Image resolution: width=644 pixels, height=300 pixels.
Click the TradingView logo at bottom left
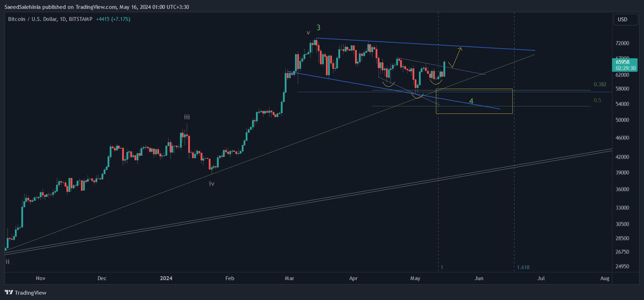point(26,293)
